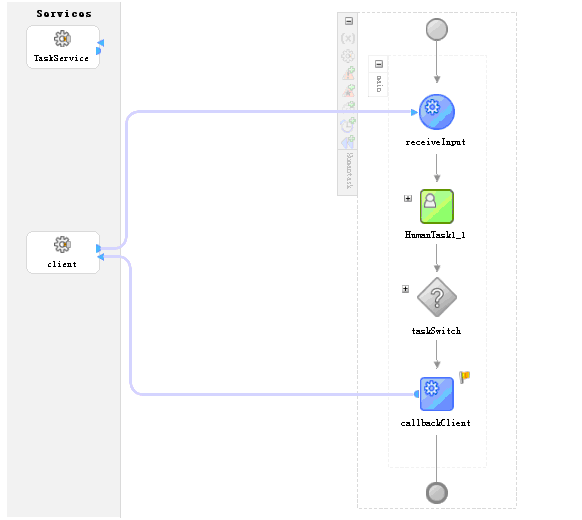582x520 pixels.
Task: Open the partner links gear icon on scope bar
Action: pos(348,56)
